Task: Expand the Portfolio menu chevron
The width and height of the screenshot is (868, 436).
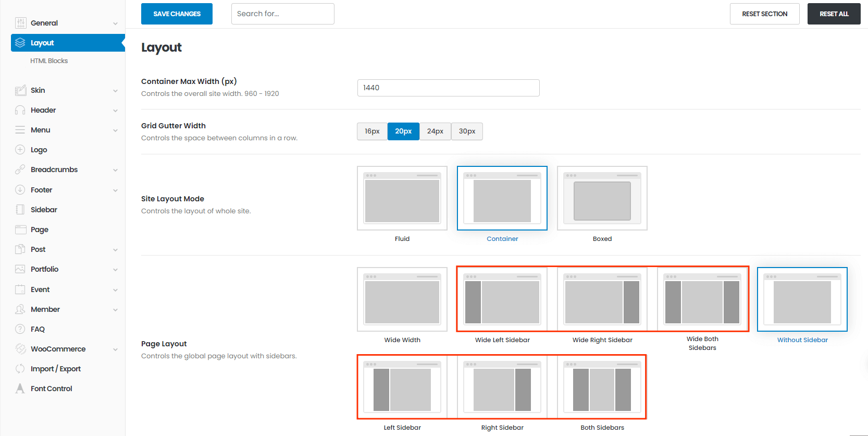Action: (x=115, y=270)
